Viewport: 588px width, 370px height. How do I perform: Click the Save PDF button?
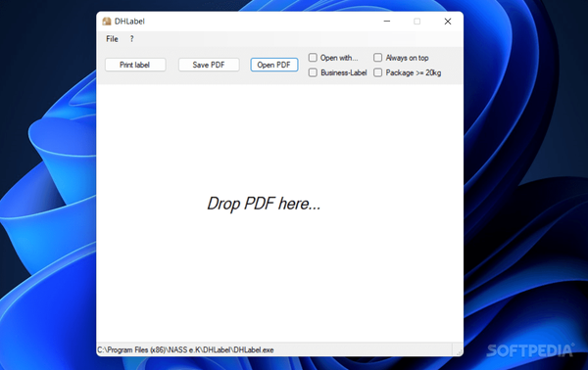[209, 65]
